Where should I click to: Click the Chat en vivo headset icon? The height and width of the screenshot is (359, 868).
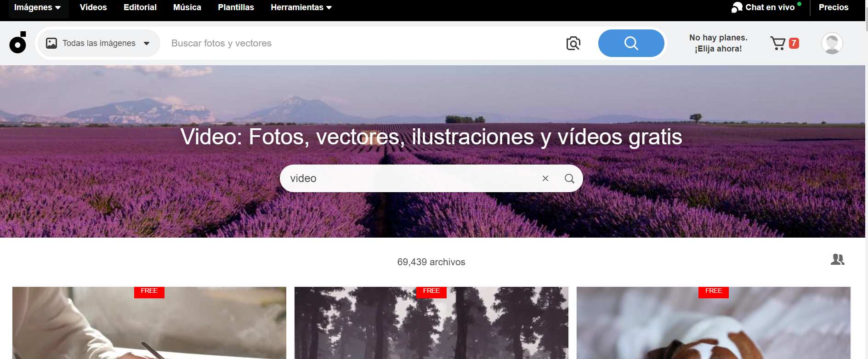pos(737,7)
